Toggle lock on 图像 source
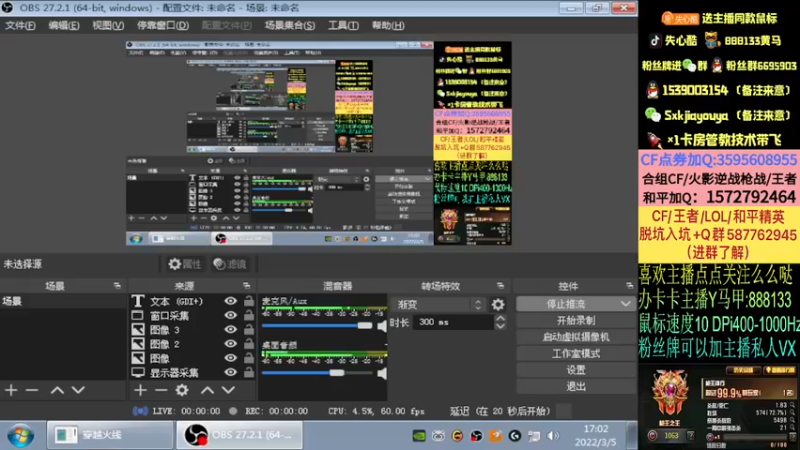Screen dimensions: 800x450 [248, 358]
